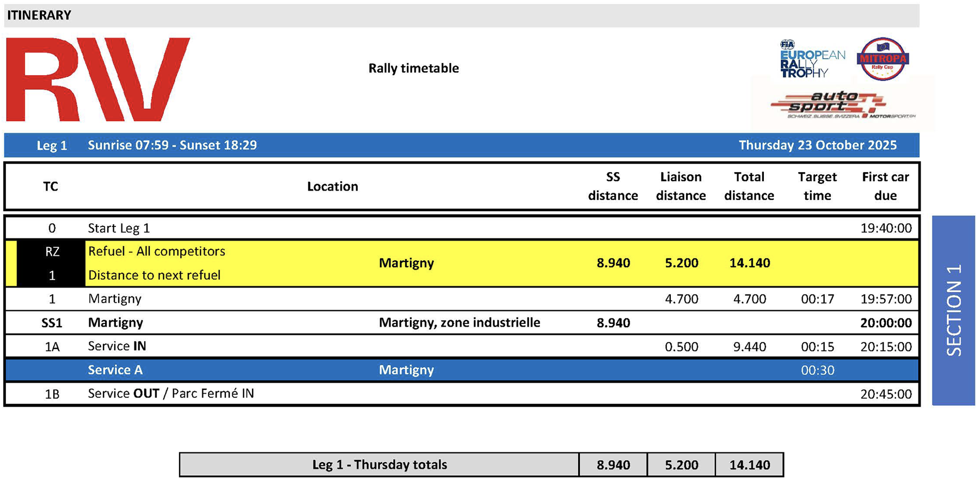Select the Martigny, zone industrielle location cell
Screen dimensions: 980x484
[459, 323]
